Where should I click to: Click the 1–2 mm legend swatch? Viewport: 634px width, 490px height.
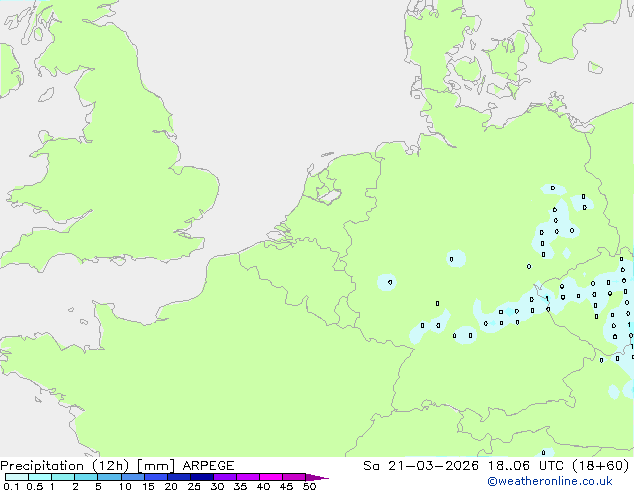[63, 477]
